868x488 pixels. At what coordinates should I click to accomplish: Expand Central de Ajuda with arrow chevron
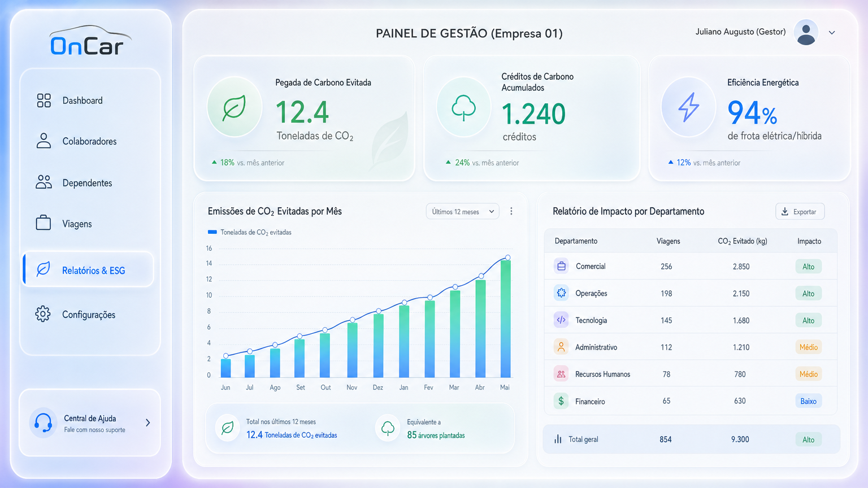point(148,422)
